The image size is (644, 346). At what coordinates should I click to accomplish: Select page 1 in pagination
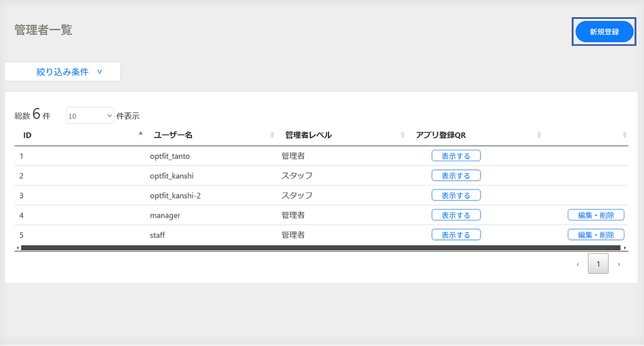[x=598, y=264]
